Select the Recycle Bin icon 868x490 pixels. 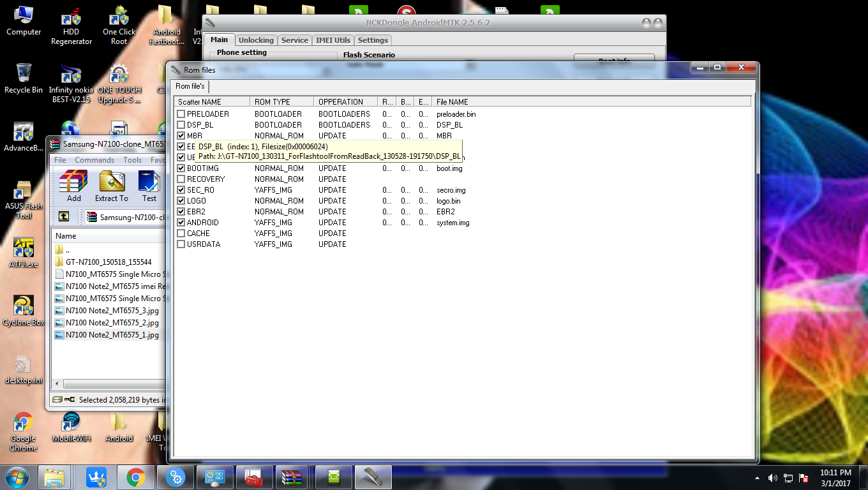pyautogui.click(x=24, y=78)
